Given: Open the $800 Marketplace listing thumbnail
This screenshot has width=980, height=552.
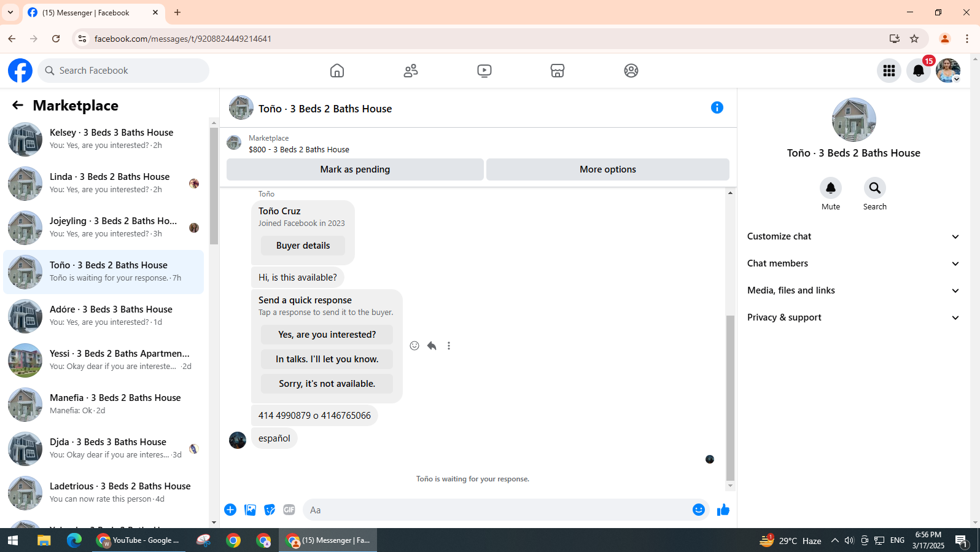Looking at the screenshot, I should [234, 142].
